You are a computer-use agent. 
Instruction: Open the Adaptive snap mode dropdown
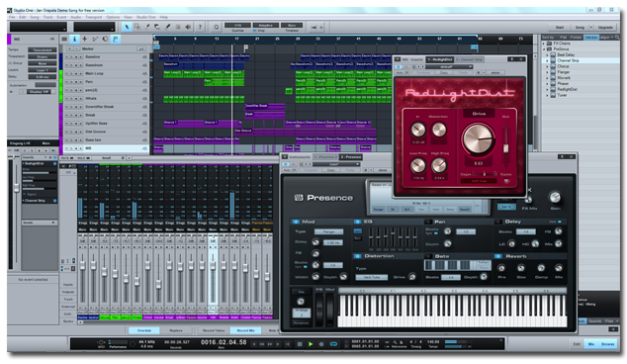(265, 25)
